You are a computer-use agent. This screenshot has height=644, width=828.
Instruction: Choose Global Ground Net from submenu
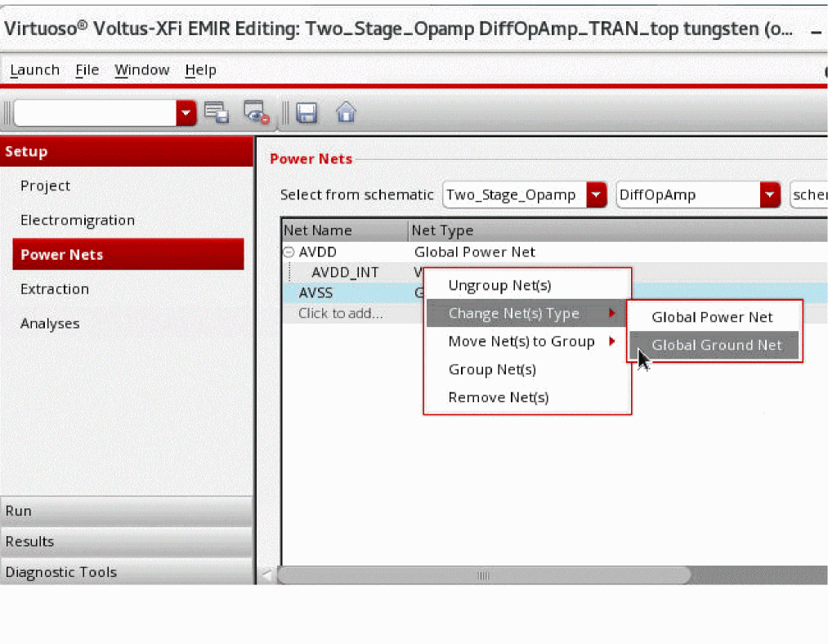coord(716,345)
